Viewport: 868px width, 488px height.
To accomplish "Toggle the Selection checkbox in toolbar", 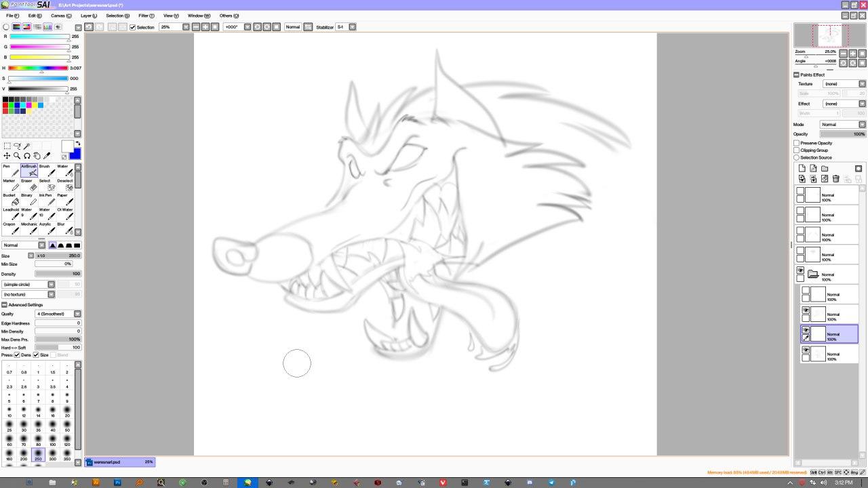I will (x=133, y=27).
